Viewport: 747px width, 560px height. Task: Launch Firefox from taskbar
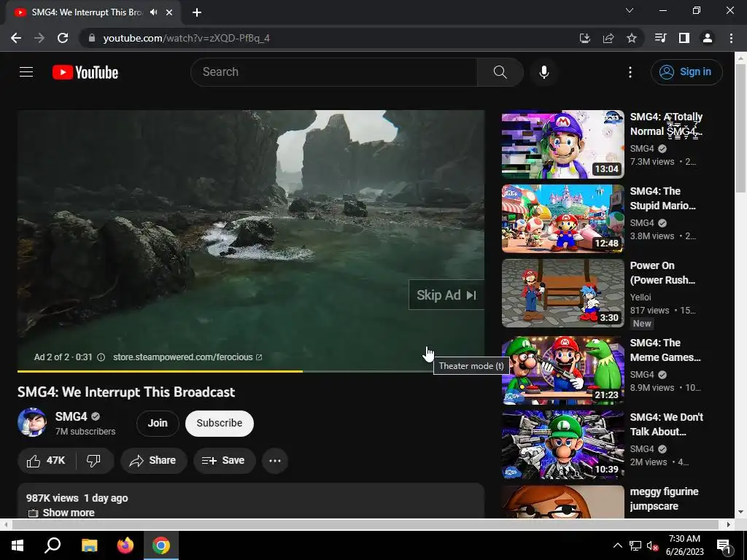click(125, 545)
